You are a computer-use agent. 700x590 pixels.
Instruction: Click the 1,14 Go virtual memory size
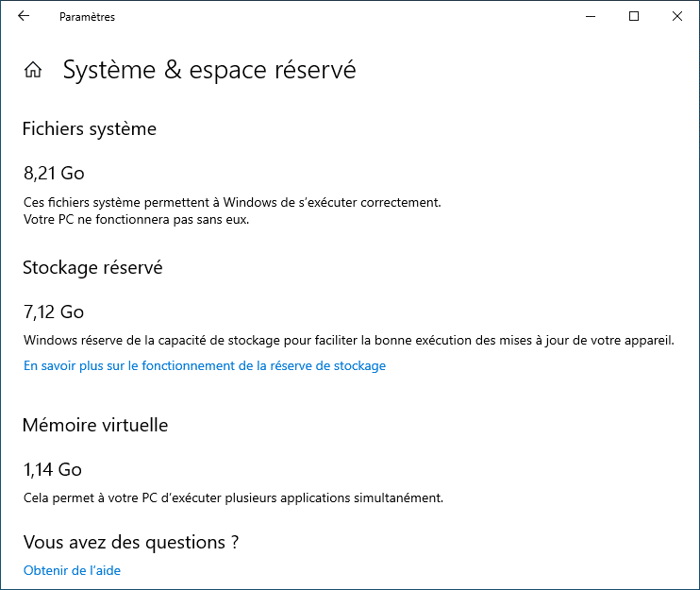53,469
